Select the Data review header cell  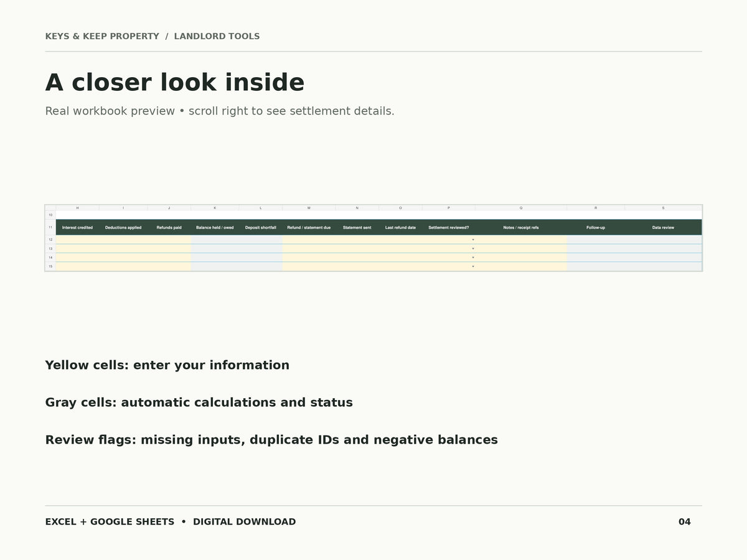coord(664,227)
